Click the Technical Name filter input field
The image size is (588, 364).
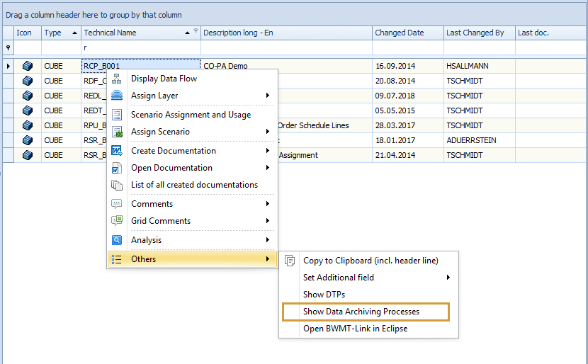(141, 47)
